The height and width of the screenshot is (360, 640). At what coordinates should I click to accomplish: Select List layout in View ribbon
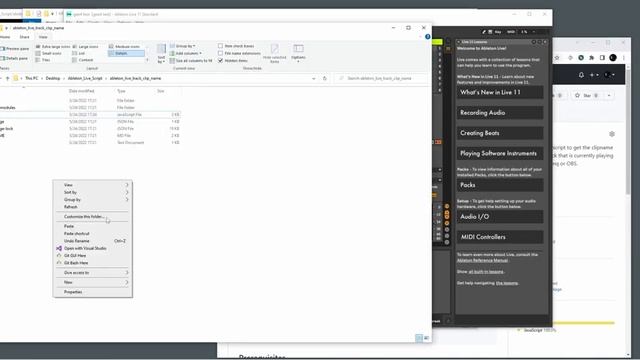coord(79,53)
